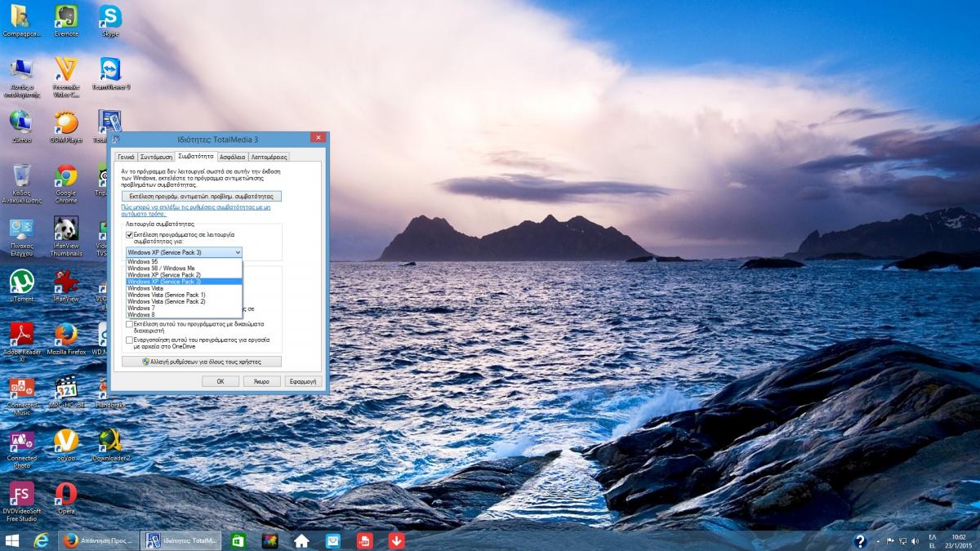Enable the OneDrive files checkbox
The image size is (980, 551).
coord(129,340)
